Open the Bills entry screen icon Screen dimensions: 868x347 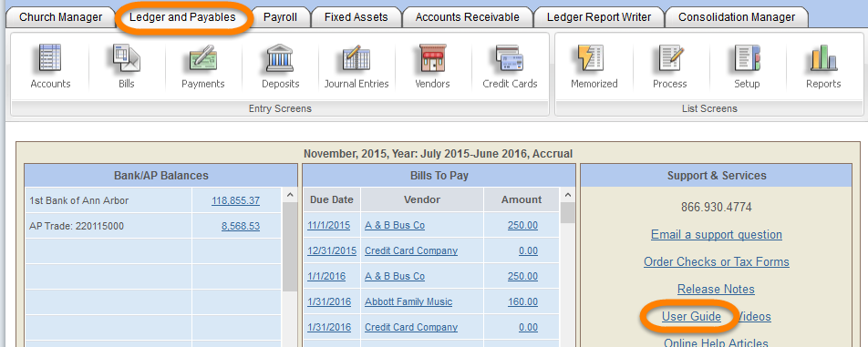[126, 58]
